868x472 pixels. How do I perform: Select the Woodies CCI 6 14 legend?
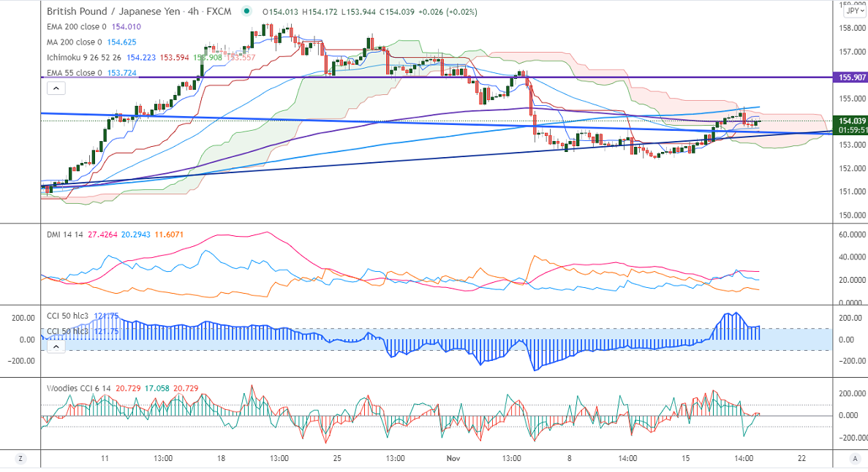pos(78,389)
